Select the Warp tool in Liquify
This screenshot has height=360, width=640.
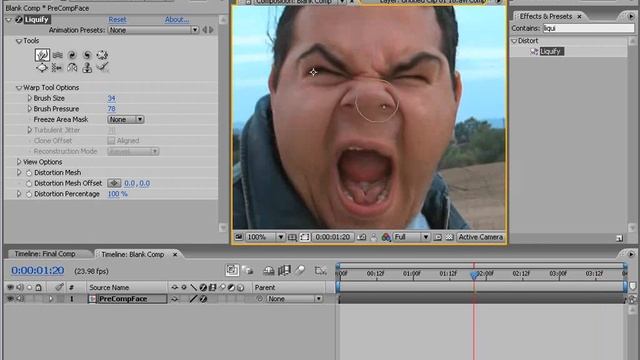point(42,55)
